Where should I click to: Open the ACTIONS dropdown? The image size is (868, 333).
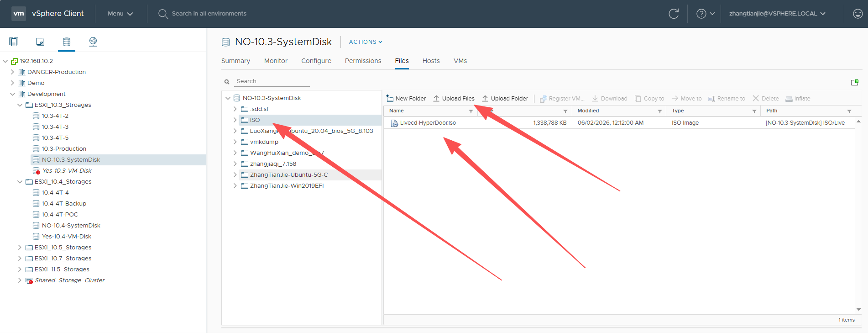click(x=366, y=42)
